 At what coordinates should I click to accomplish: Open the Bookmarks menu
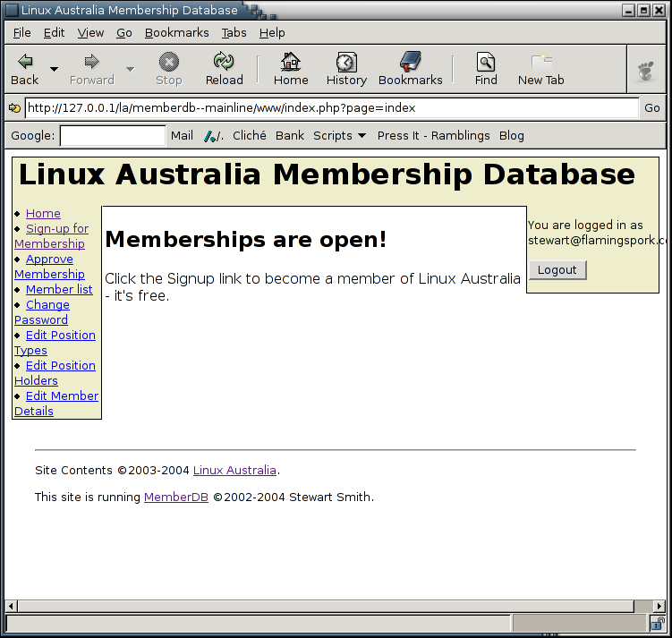click(x=176, y=32)
